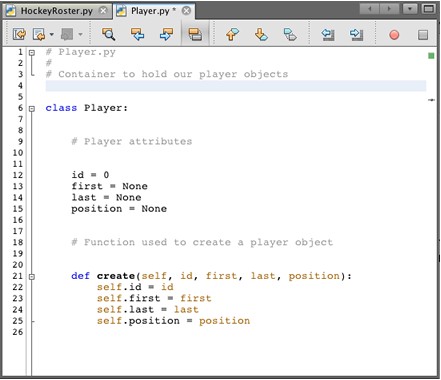
Task: Click on 'self.last = last' line
Action: (x=148, y=309)
